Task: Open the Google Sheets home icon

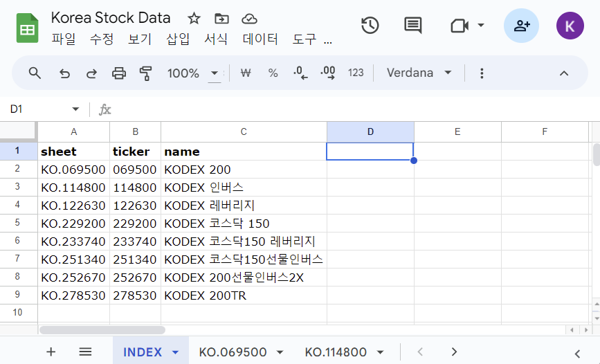Action: [27, 28]
